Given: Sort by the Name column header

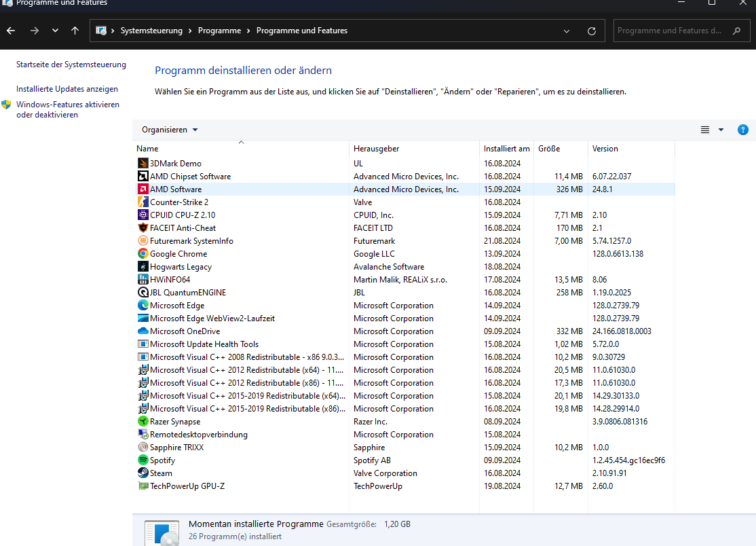Looking at the screenshot, I should [241, 149].
